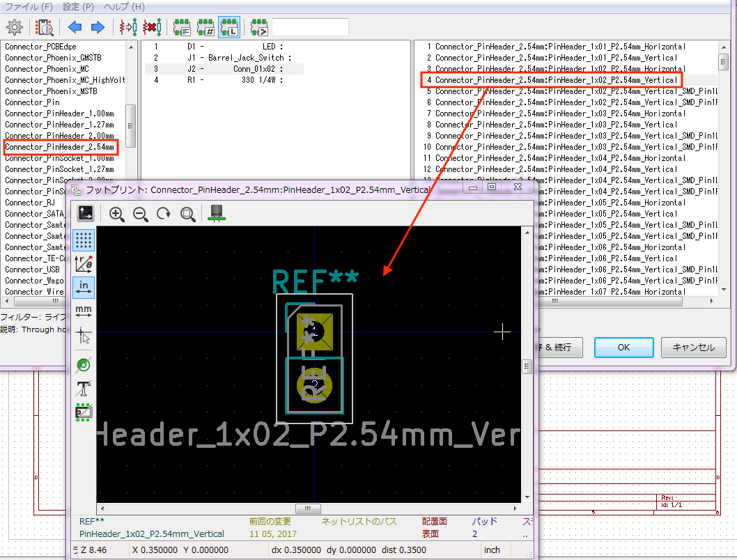Click the save & continue (続行) button
This screenshot has height=560, width=737.
[560, 347]
